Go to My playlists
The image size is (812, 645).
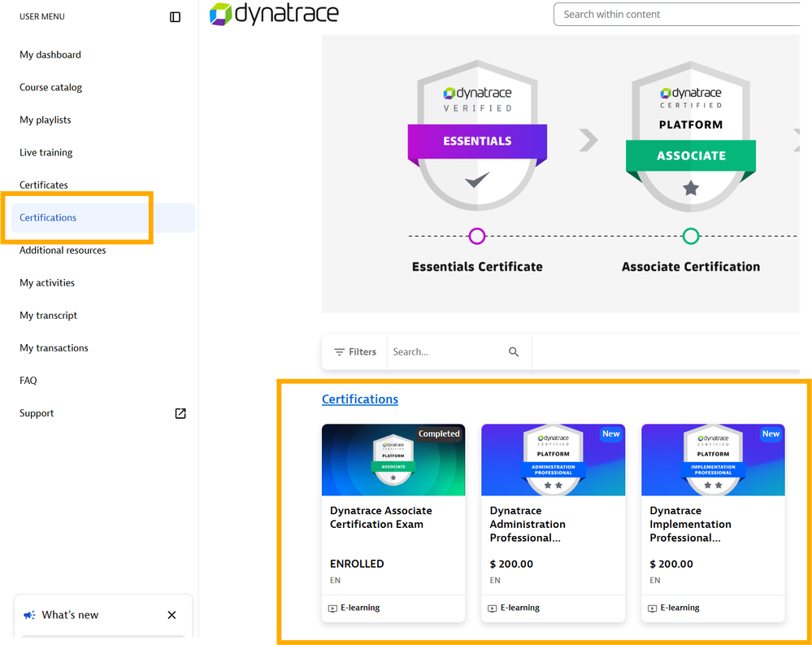click(45, 120)
